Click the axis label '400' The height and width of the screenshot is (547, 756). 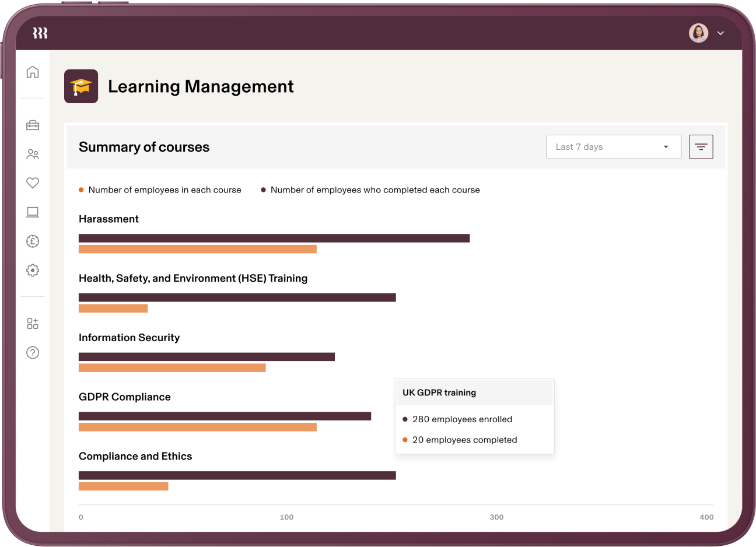706,517
